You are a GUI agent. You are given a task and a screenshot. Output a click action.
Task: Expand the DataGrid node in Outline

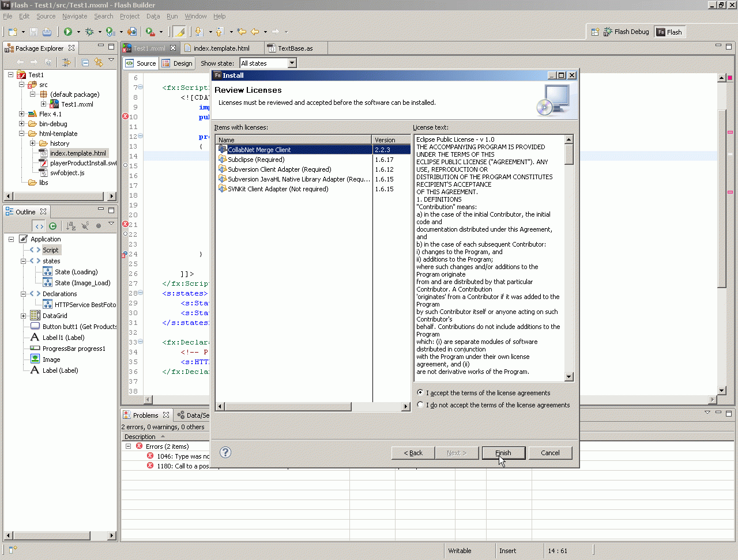pos(23,316)
